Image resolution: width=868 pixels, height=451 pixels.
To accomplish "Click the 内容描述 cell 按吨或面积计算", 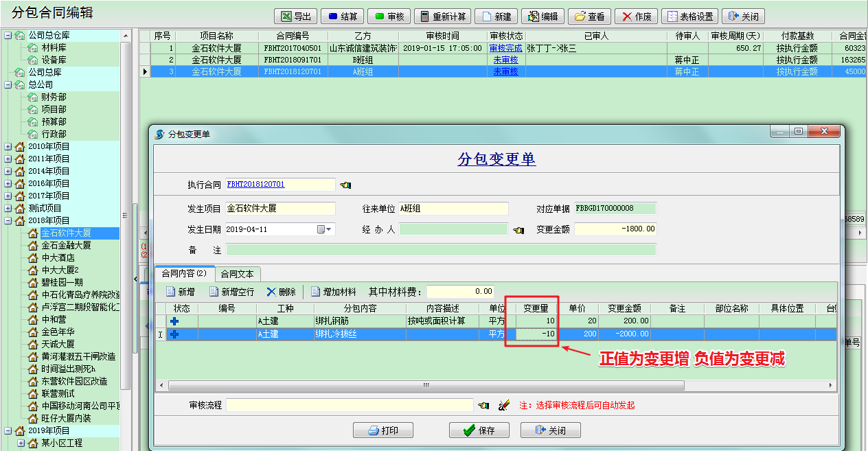I will 442,321.
